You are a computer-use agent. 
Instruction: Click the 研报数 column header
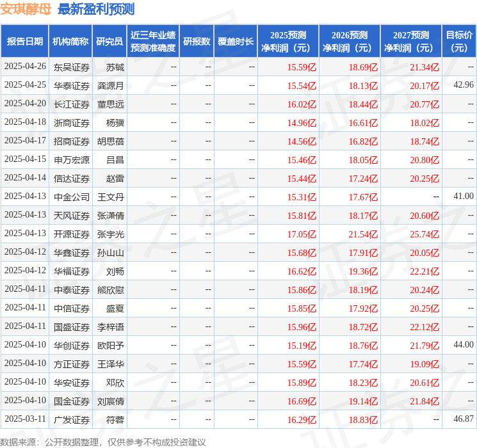(197, 42)
